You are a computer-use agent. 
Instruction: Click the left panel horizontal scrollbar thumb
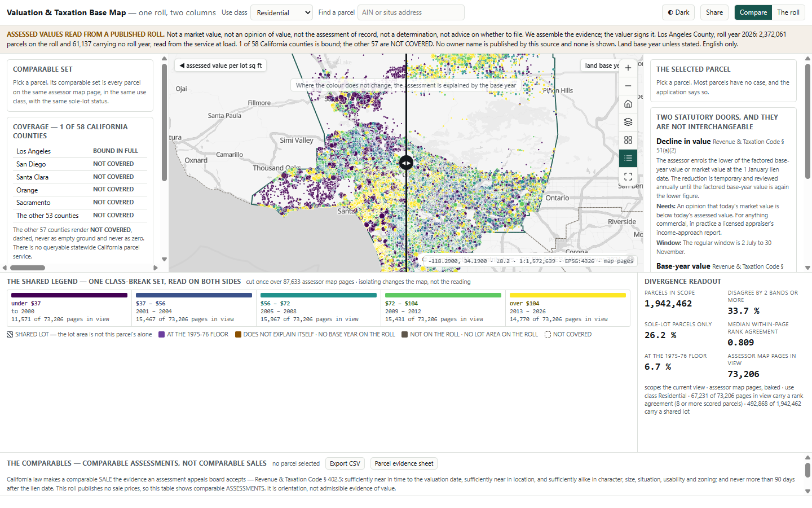click(27, 268)
